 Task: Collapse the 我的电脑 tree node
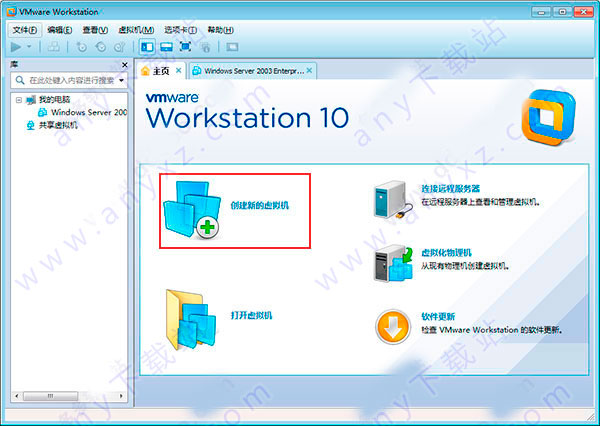(x=18, y=100)
